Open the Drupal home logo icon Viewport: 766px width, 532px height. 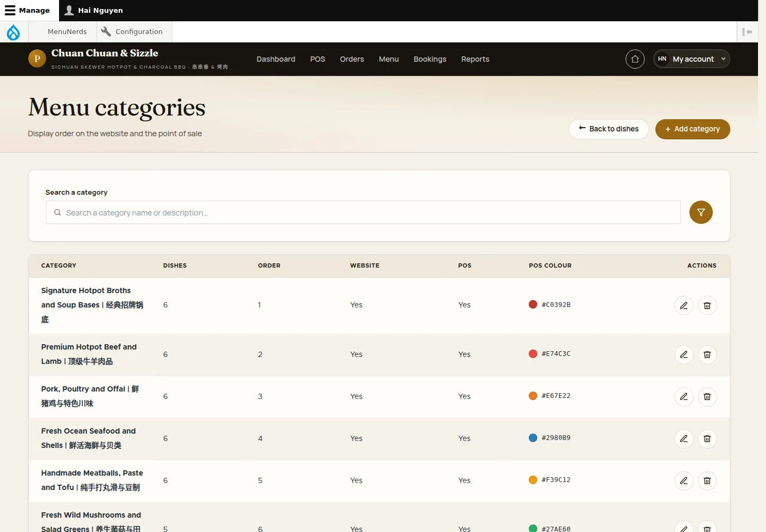[13, 32]
